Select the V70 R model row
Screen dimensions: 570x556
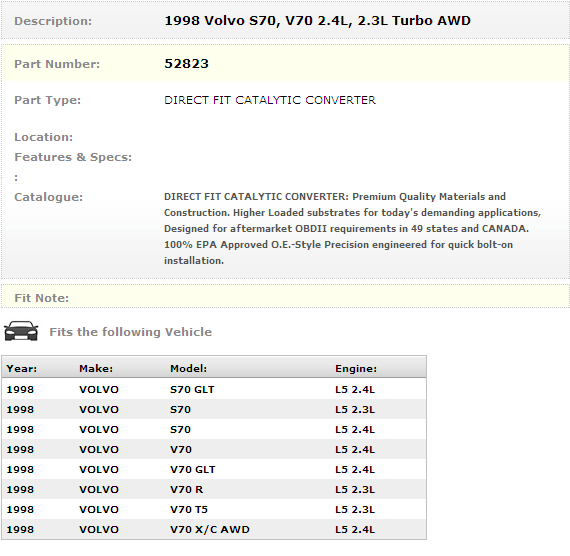coord(214,489)
